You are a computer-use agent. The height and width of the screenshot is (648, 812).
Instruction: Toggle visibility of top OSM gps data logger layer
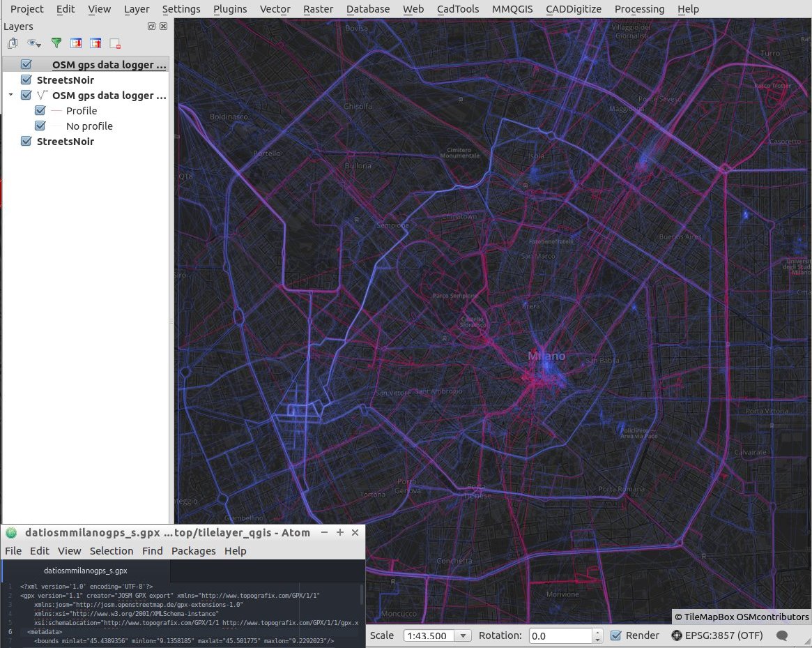tap(26, 64)
